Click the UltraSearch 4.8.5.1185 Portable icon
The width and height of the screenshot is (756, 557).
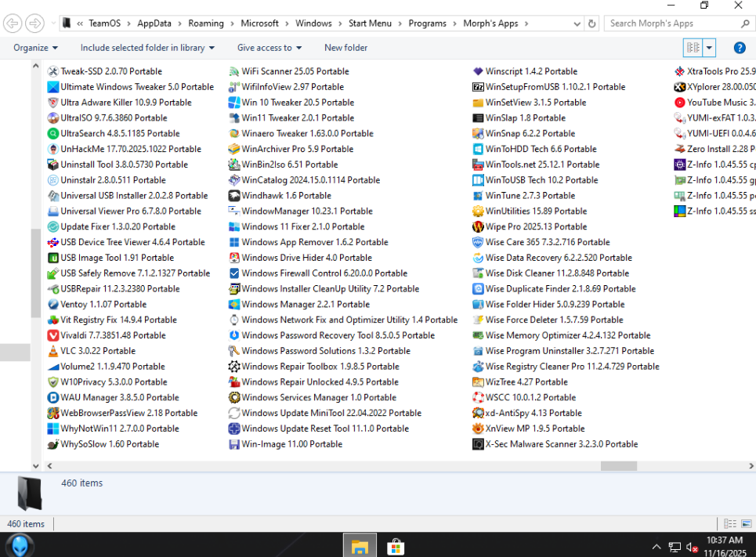53,134
